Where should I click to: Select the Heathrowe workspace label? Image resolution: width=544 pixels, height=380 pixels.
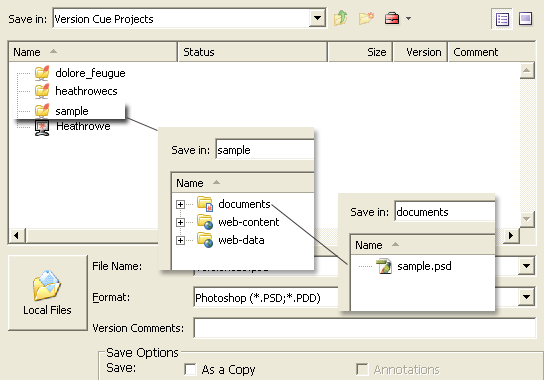[83, 126]
